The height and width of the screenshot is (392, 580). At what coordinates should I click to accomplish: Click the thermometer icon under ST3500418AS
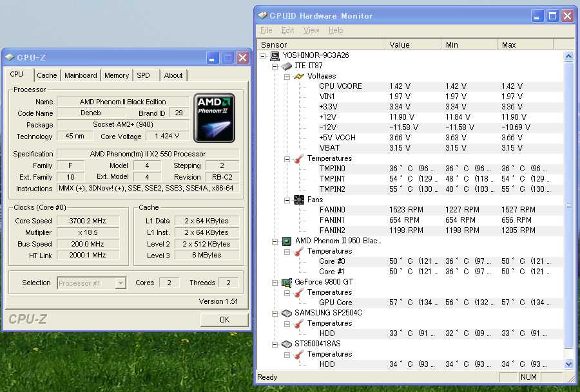299,355
